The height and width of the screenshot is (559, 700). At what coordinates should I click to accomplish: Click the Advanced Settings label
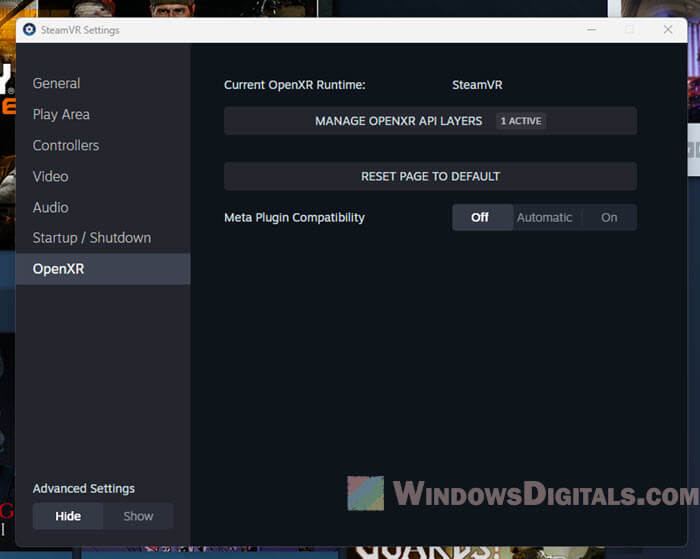[x=83, y=488]
